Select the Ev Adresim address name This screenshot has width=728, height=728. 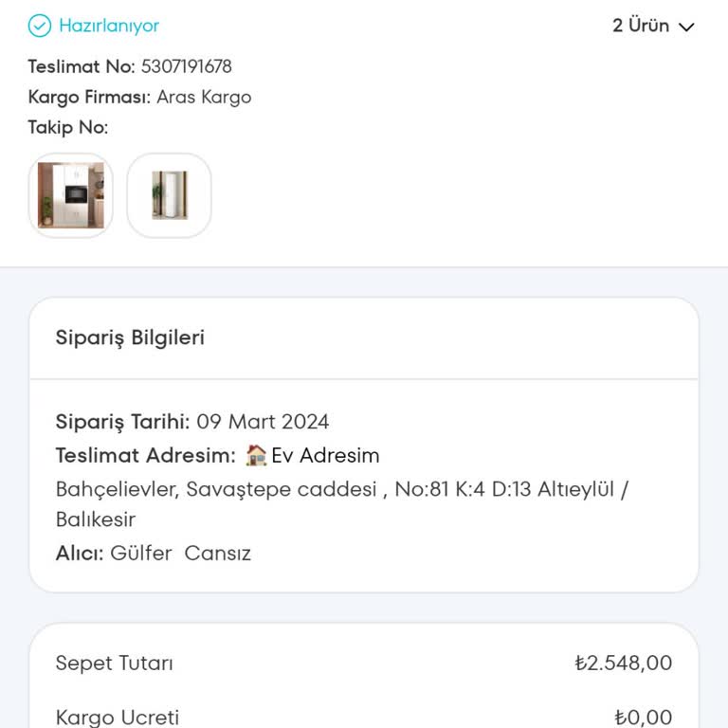click(325, 455)
